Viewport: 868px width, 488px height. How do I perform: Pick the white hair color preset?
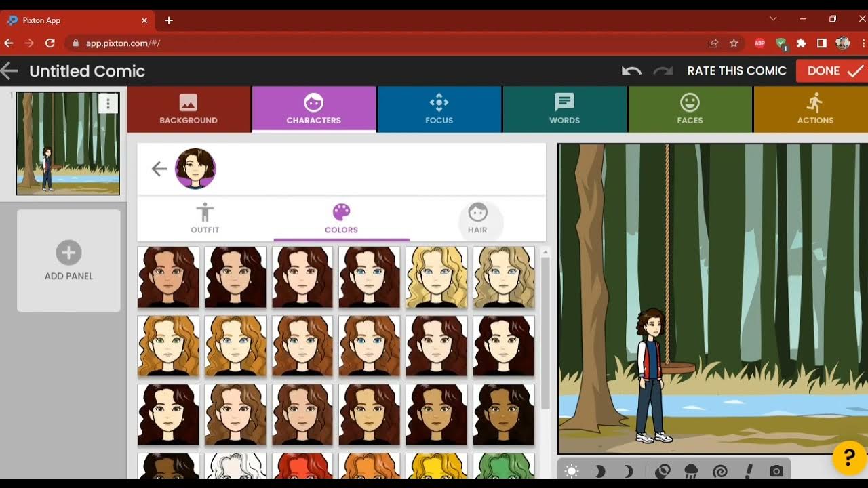tap(235, 466)
